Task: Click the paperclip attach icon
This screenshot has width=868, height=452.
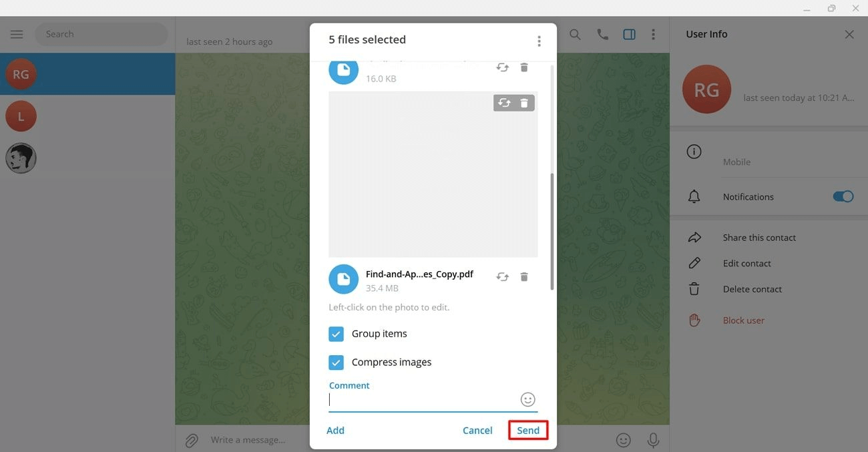Action: click(192, 440)
